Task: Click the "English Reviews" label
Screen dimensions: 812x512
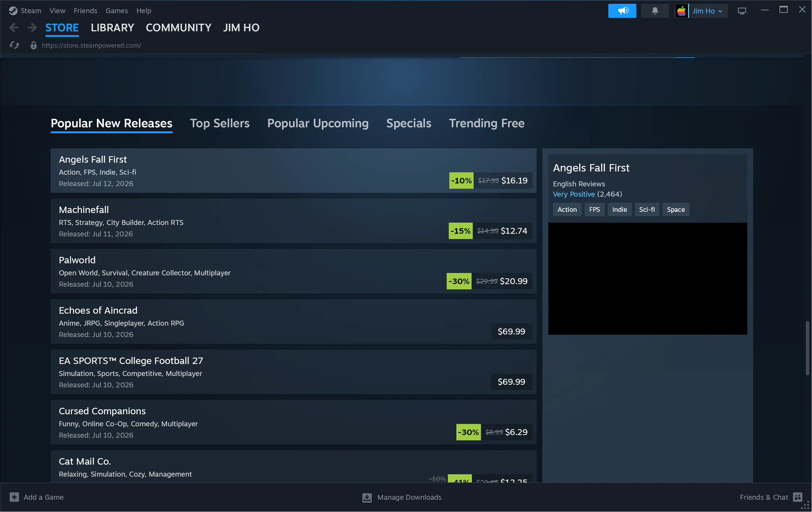Action: click(579, 184)
